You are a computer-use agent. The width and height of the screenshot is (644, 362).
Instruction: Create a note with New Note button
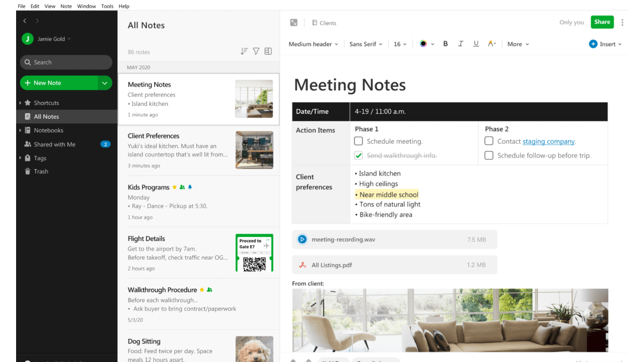(59, 83)
